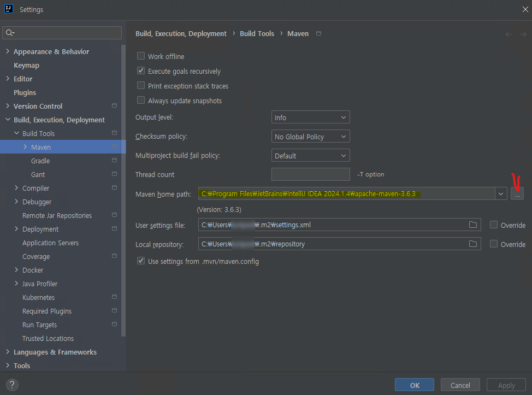
Task: Collapse the Build Tools node
Action: point(16,133)
